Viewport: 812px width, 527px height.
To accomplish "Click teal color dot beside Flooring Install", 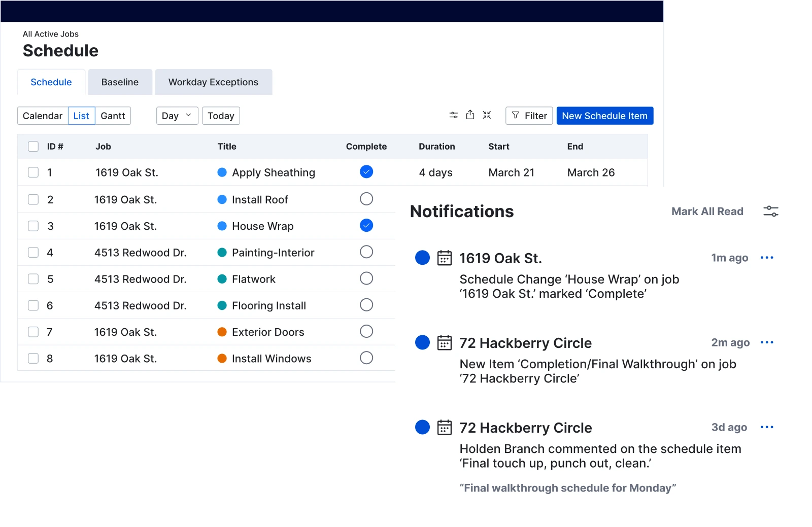I will [x=222, y=305].
